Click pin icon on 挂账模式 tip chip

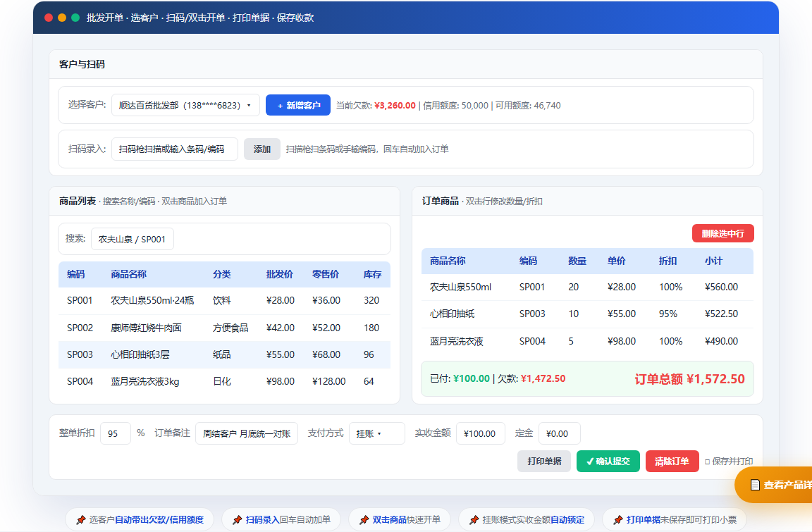474,519
